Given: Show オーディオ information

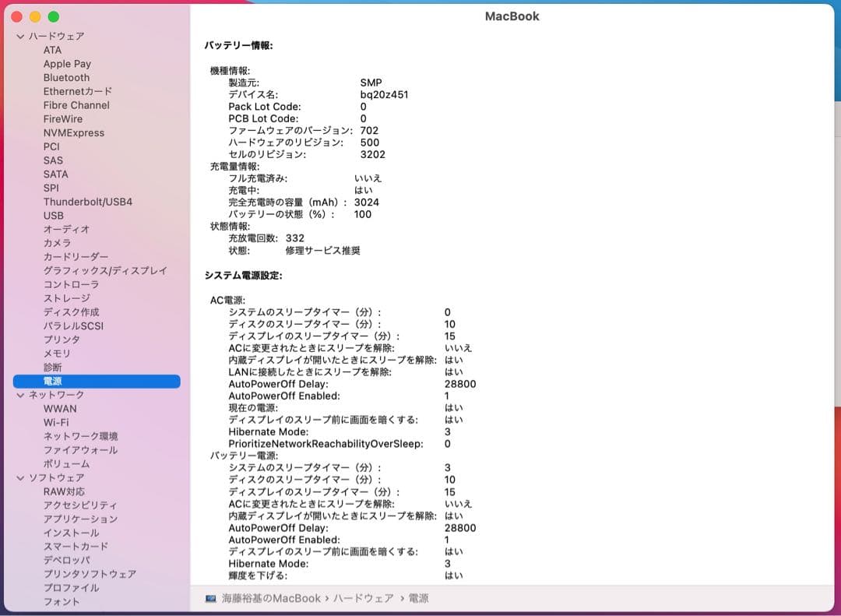Looking at the screenshot, I should click(x=65, y=229).
